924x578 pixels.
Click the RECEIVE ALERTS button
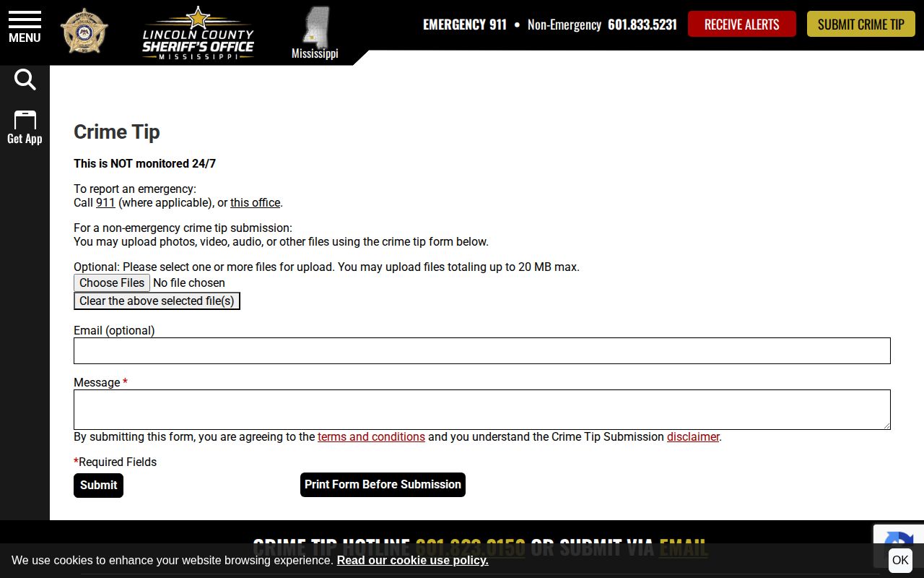(741, 24)
